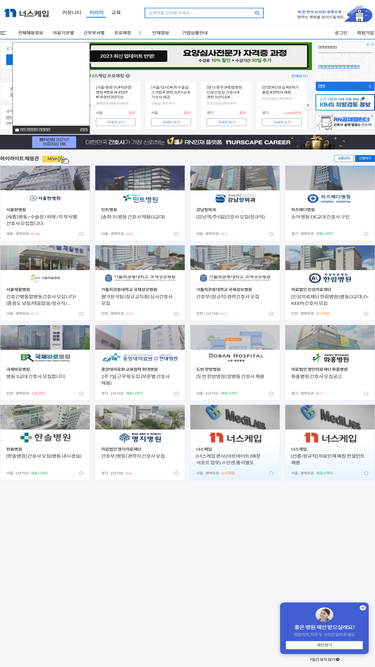The height and width of the screenshot is (667, 375).
Task: Expand the 전체보기 link in ProMatching section
Action: pyautogui.click(x=299, y=76)
